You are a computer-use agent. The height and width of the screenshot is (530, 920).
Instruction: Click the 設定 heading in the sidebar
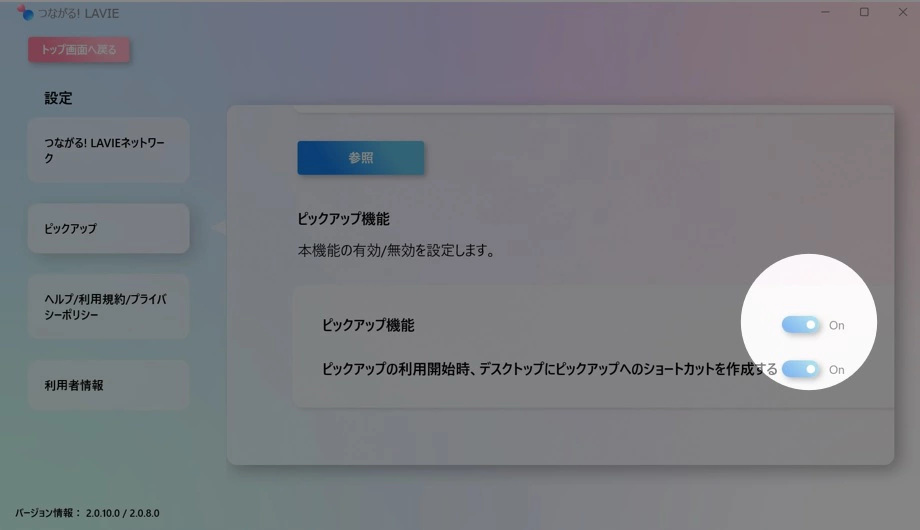click(58, 98)
